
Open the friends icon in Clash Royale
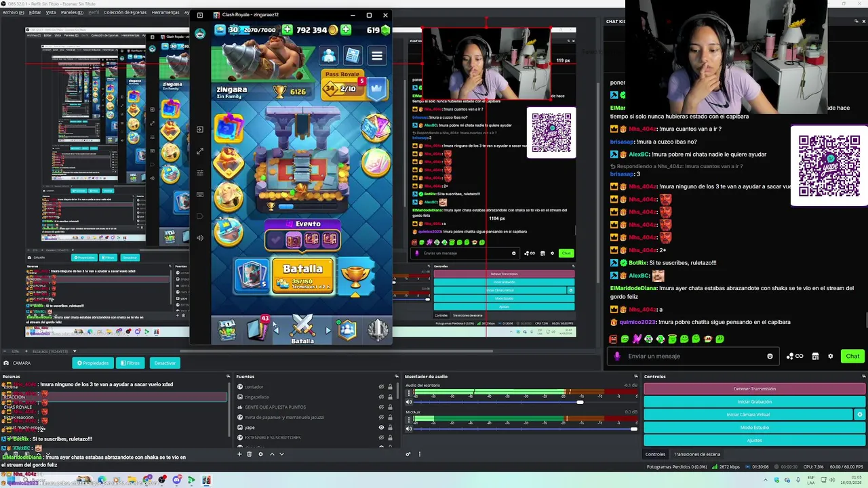[329, 56]
